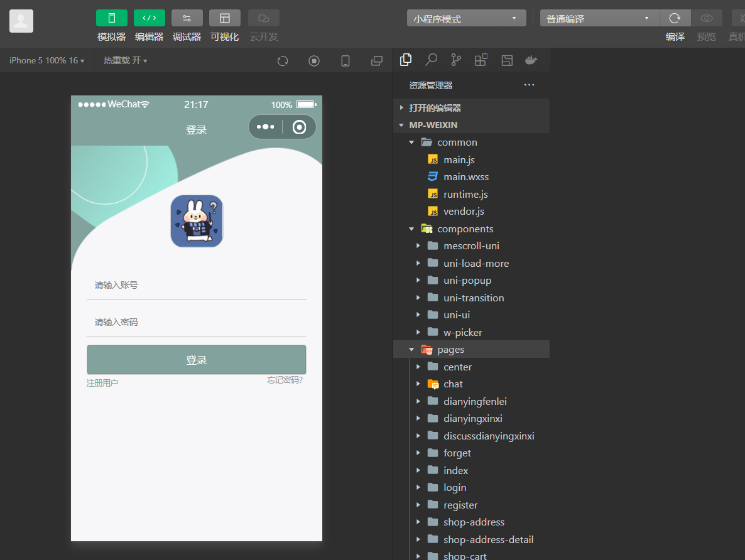Open the iPhone 5 device dropdown
The image size is (745, 560).
pos(46,60)
